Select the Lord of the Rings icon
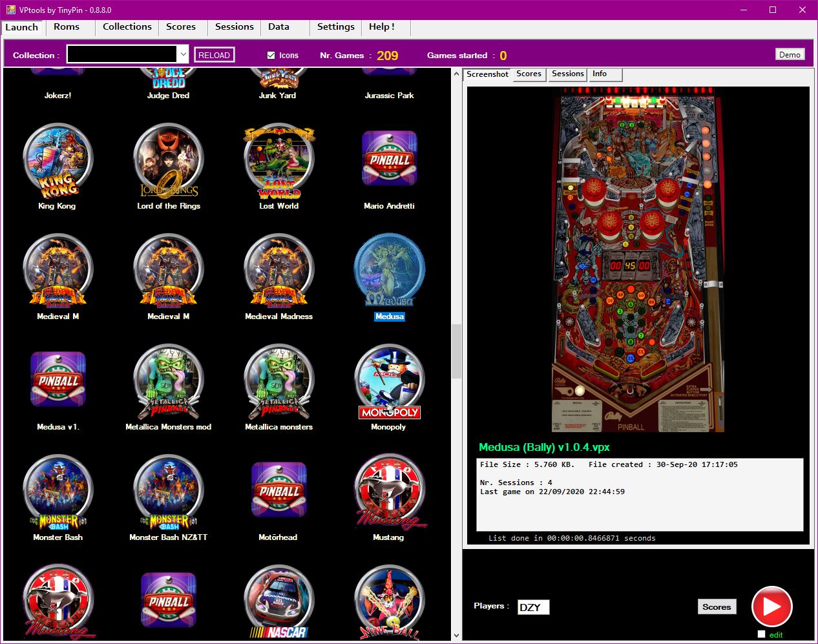818x644 pixels. (x=168, y=160)
